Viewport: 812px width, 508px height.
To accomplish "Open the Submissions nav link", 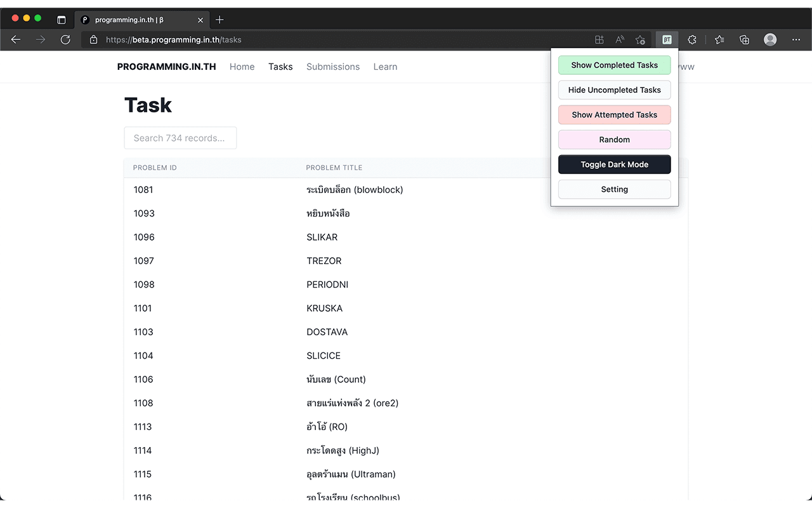I will [x=333, y=67].
